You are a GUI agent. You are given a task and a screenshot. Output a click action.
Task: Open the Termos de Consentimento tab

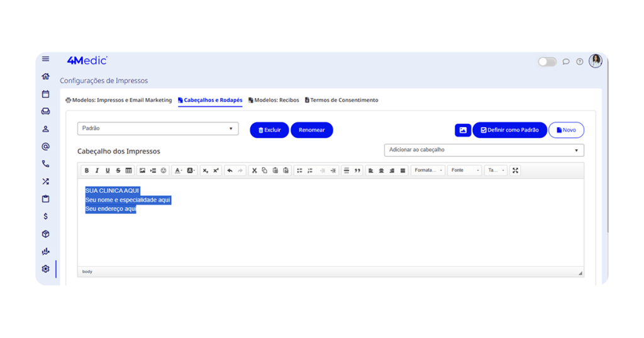341,100
